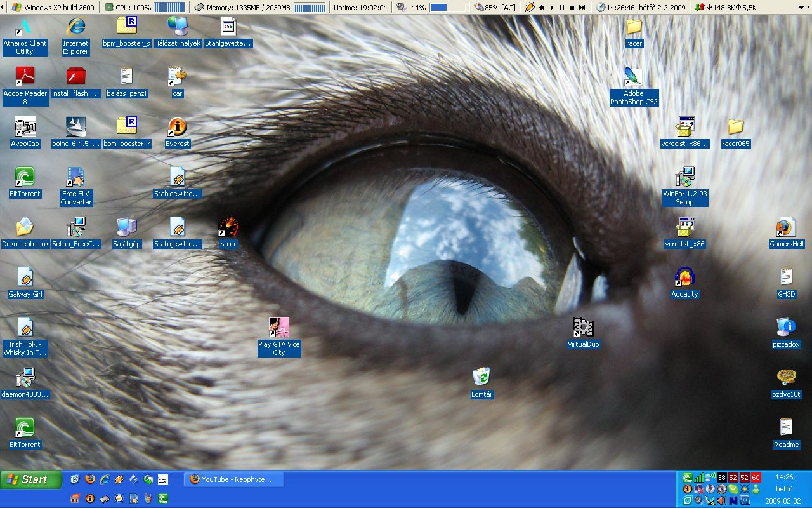Launch the racer speedometer shortcut
Viewport: 812px width, 508px height.
point(228,234)
